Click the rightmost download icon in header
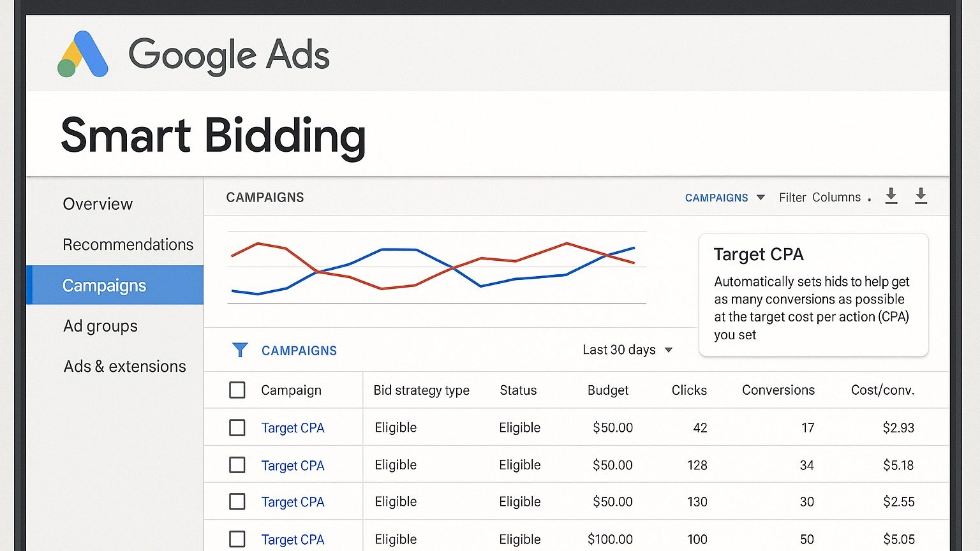 [x=921, y=196]
